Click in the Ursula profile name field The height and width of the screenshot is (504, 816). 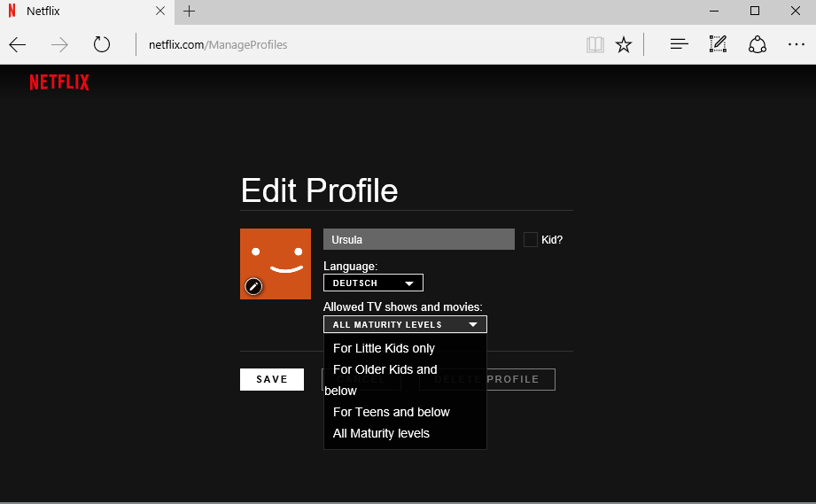point(418,239)
